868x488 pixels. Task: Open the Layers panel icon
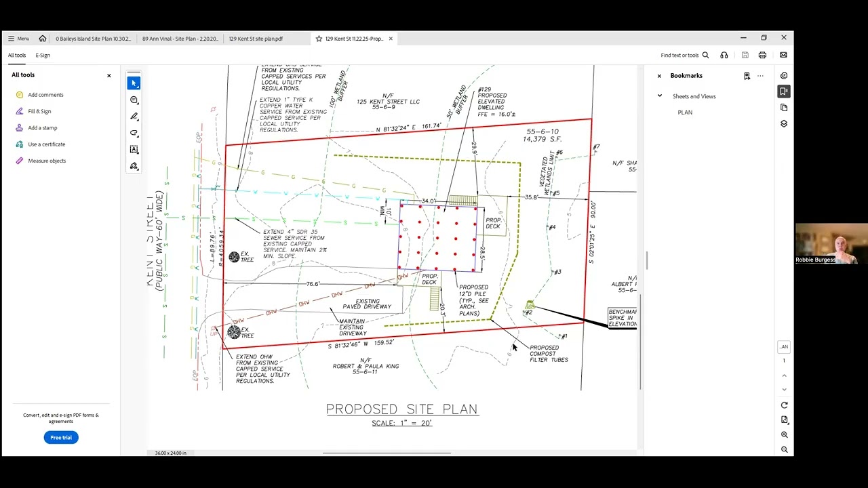coord(784,123)
